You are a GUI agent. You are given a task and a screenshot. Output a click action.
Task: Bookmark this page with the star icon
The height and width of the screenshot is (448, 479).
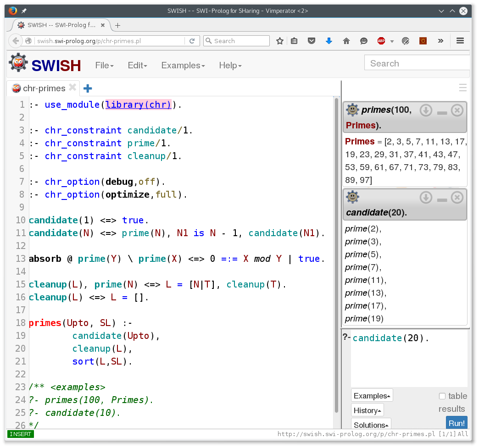pyautogui.click(x=279, y=41)
